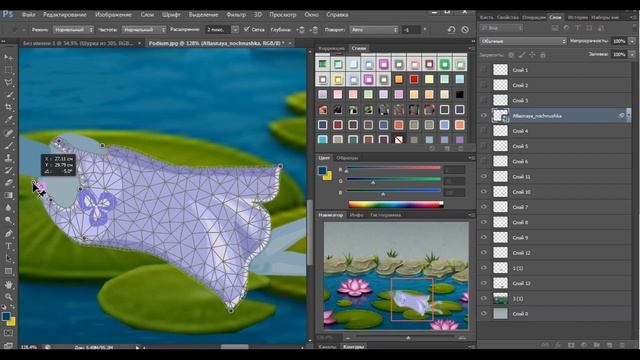Select the Brush tool
The image size is (640, 360).
(8, 145)
